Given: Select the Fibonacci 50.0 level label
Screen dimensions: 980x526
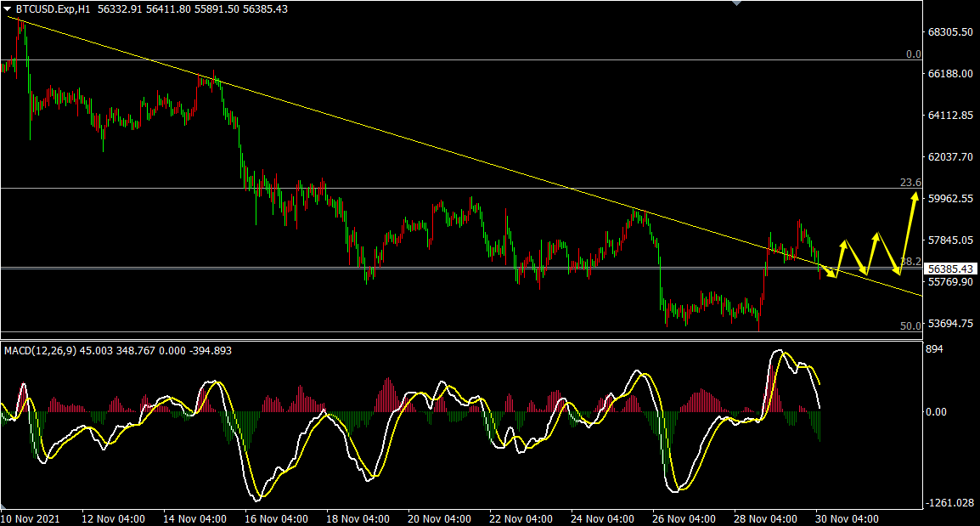Looking at the screenshot, I should (910, 325).
